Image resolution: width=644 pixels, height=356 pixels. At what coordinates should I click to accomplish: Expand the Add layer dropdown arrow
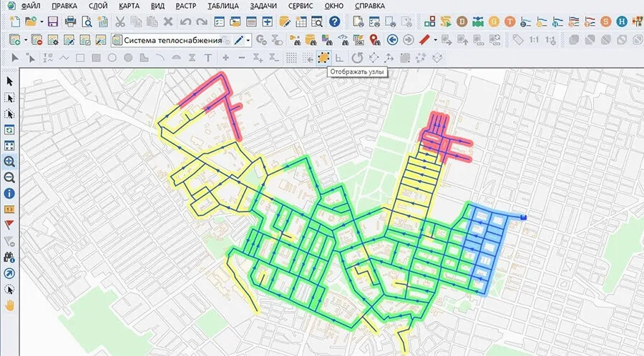point(26,40)
